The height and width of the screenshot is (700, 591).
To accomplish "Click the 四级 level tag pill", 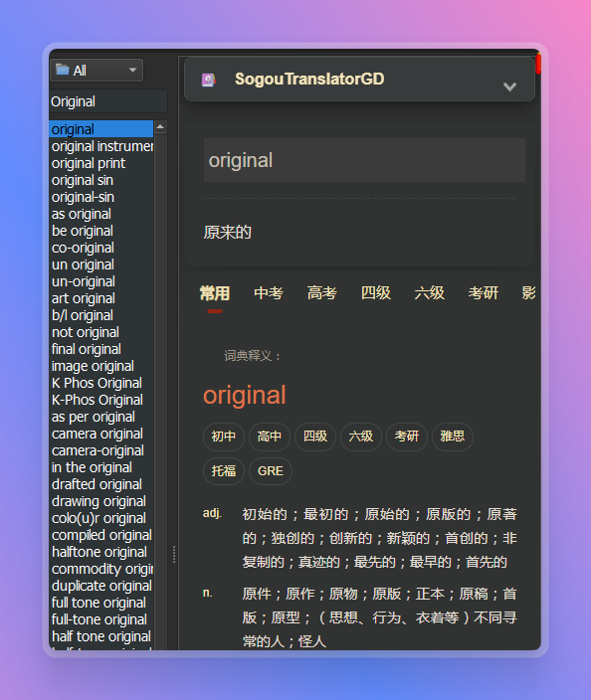I will [x=315, y=437].
